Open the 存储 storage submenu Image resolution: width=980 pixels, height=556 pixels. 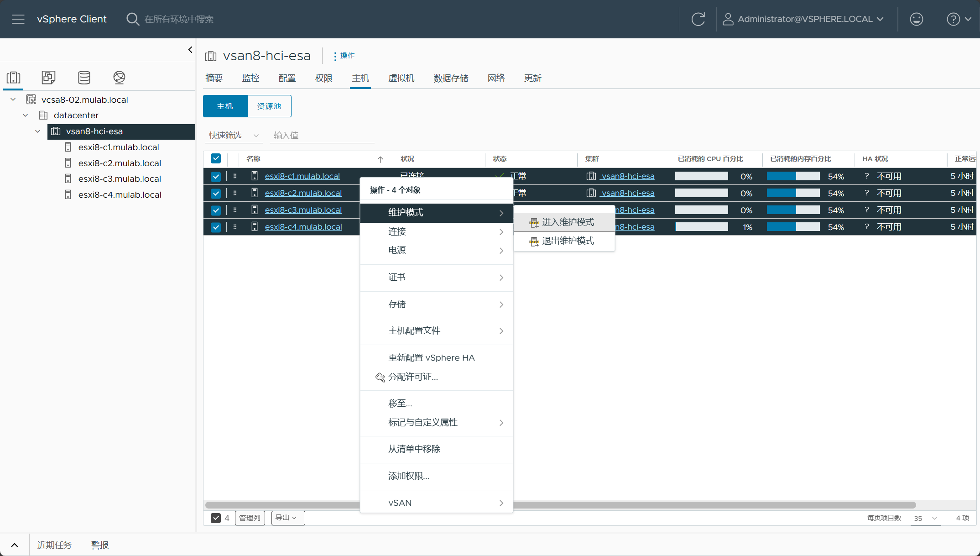[x=437, y=304]
